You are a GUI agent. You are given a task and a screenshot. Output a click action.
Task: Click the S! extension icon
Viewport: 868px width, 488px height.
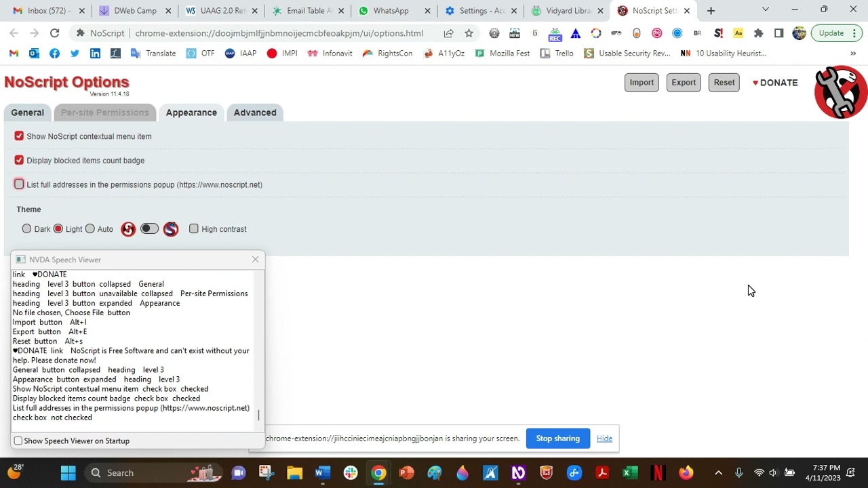(x=718, y=33)
